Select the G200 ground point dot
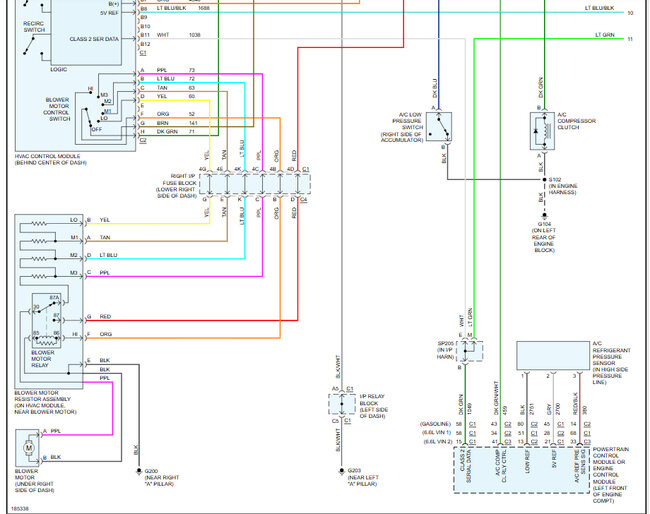The image size is (650, 514). coord(139,471)
